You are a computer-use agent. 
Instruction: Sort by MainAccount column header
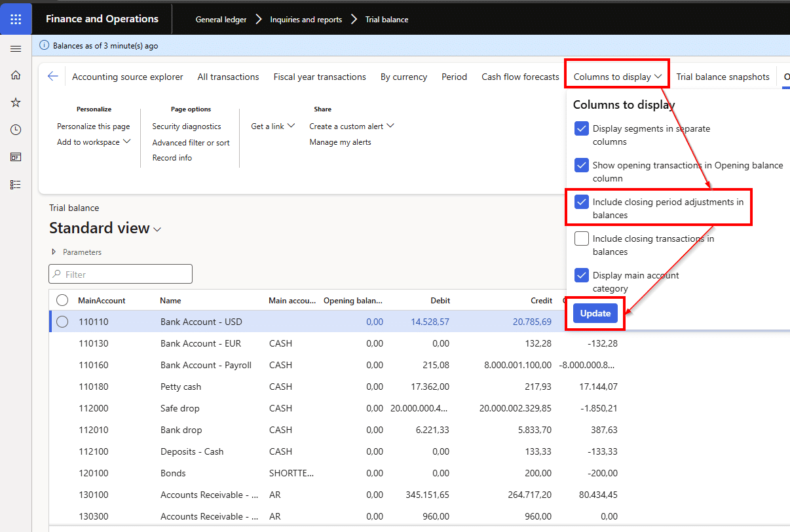[x=102, y=301]
